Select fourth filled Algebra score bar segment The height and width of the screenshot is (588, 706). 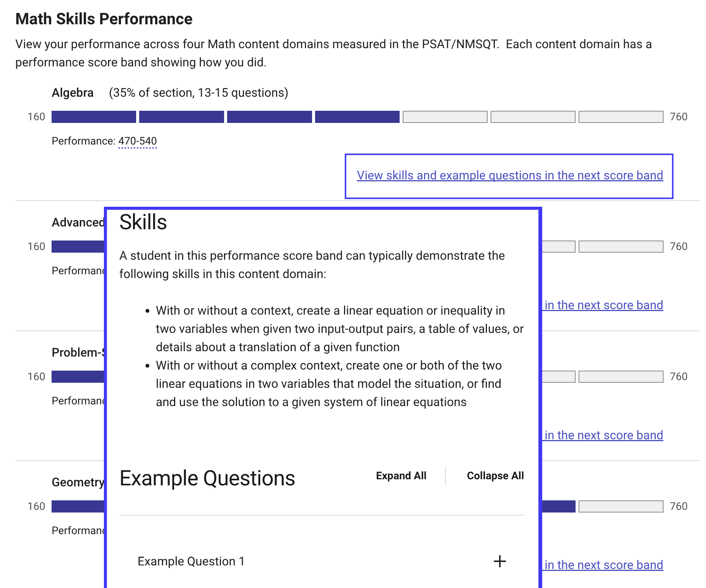tap(357, 117)
